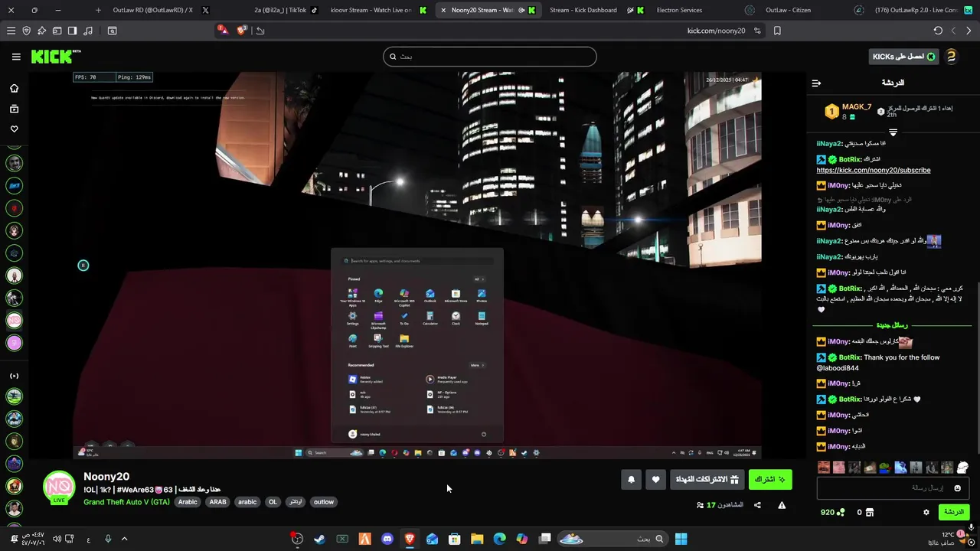Image resolution: width=980 pixels, height=551 pixels.
Task: Open a new tab with plus button
Action: point(98,10)
